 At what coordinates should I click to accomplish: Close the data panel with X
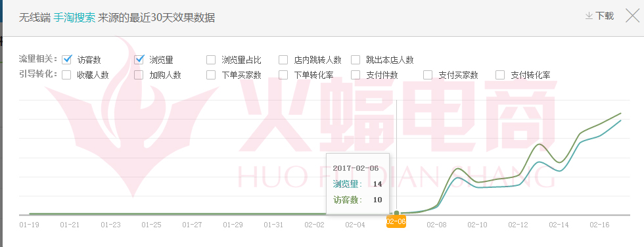(x=632, y=16)
